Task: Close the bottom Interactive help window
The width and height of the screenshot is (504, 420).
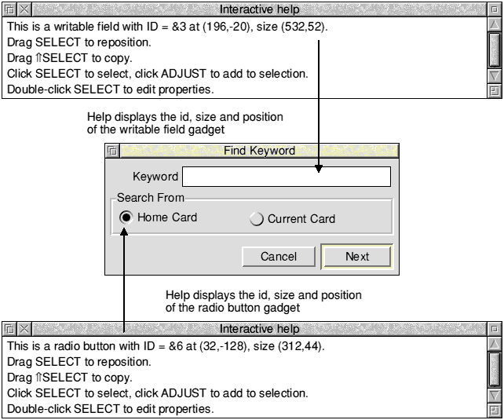Action: 24,329
